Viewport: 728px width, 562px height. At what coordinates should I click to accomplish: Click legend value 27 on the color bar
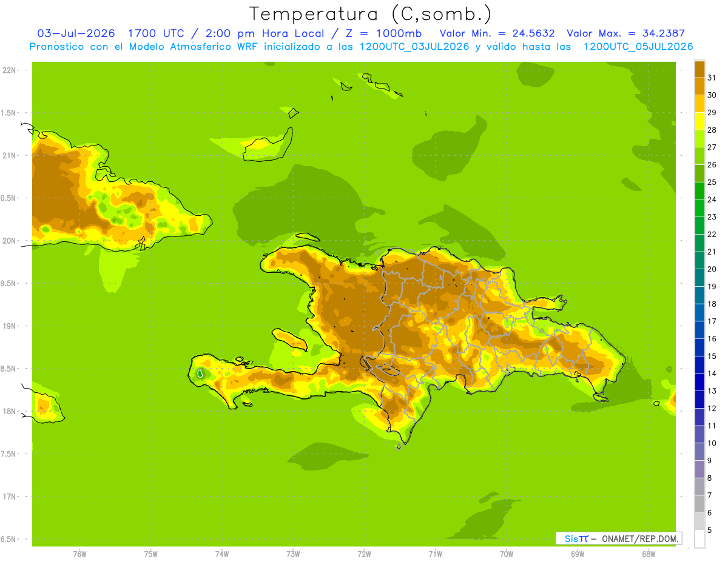point(712,147)
